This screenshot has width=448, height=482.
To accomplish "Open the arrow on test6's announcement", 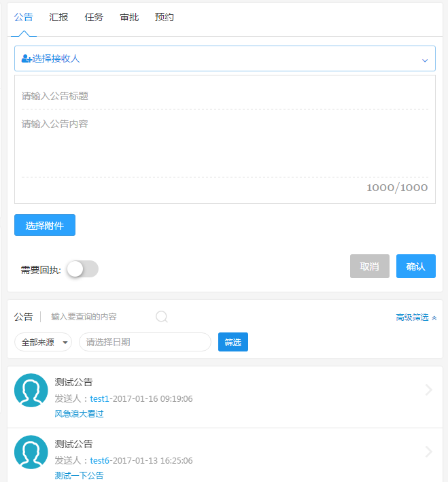I will pos(429,451).
